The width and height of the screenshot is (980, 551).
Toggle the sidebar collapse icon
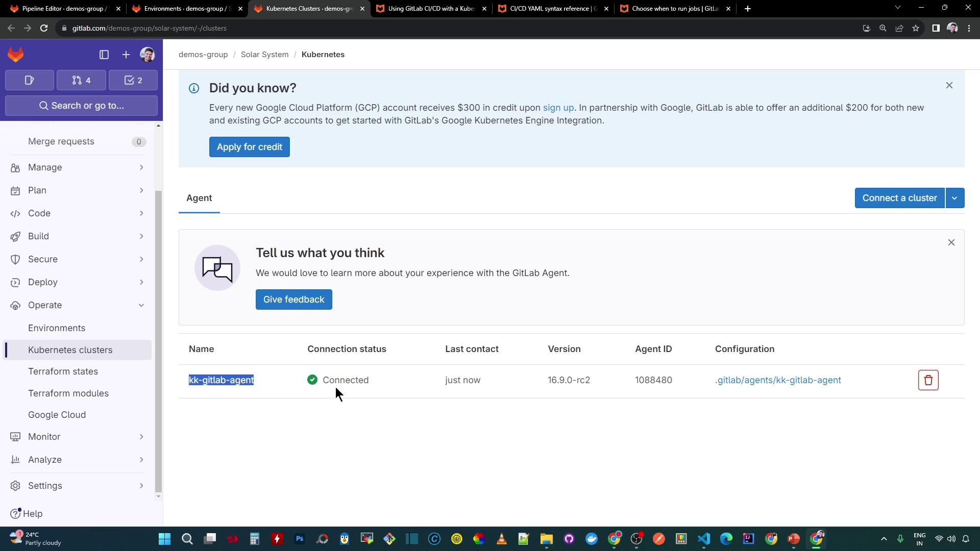[104, 55]
